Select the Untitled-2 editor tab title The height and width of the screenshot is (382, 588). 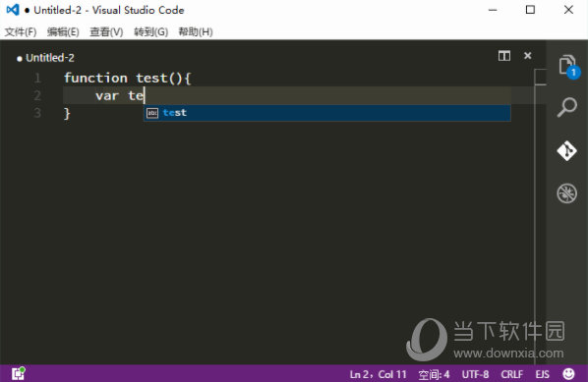50,58
